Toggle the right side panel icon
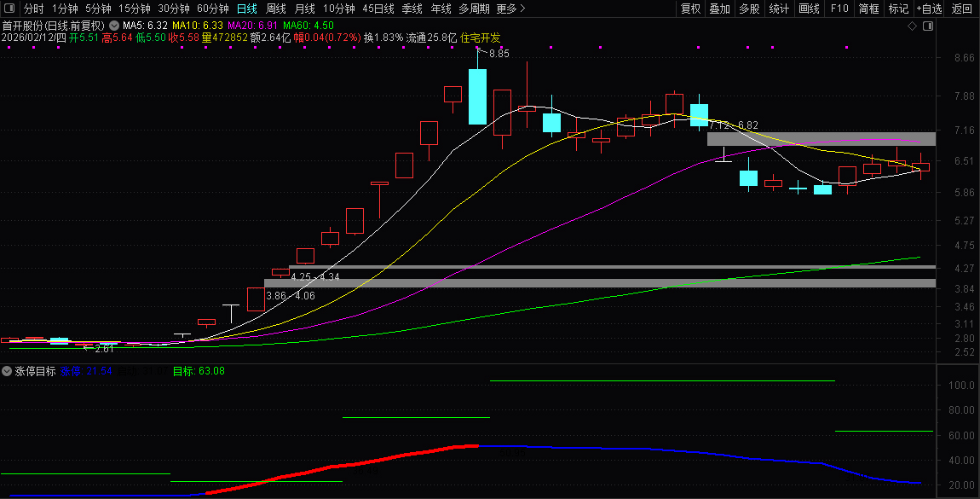The width and height of the screenshot is (980, 499). pyautogui.click(x=928, y=26)
